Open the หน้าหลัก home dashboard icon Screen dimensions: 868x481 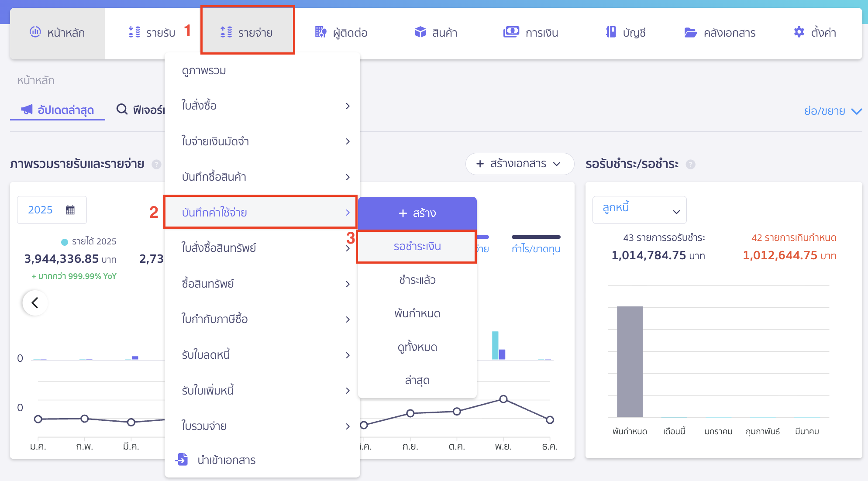(x=36, y=32)
